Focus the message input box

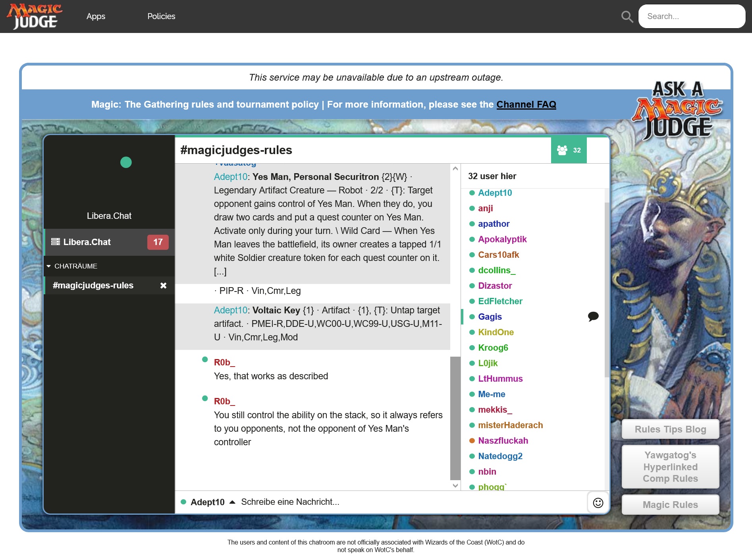(x=412, y=502)
